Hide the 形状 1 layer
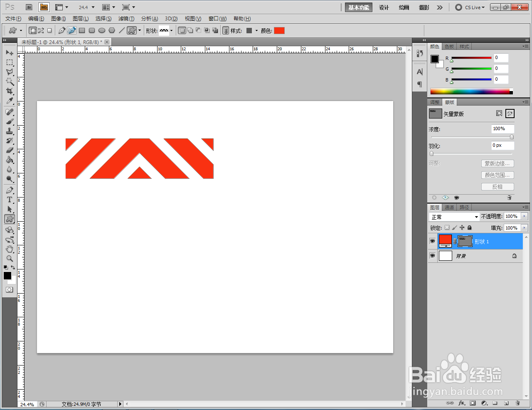 tap(432, 241)
